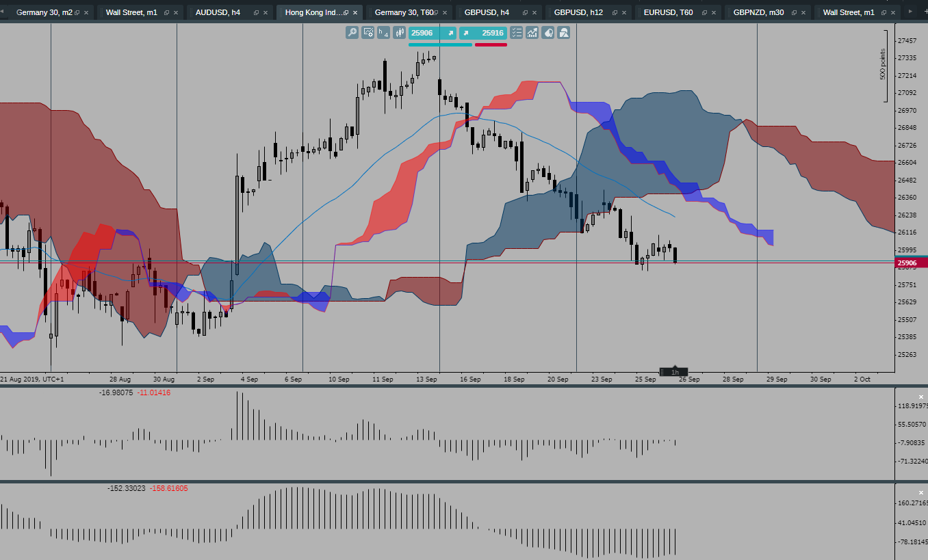Close the GBPNZD, m30 tab
The height and width of the screenshot is (560, 928).
coord(803,13)
